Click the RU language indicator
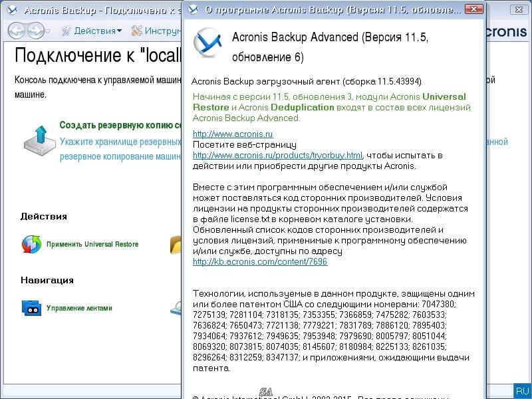Screen dimensions: 532x399 click(x=523, y=391)
